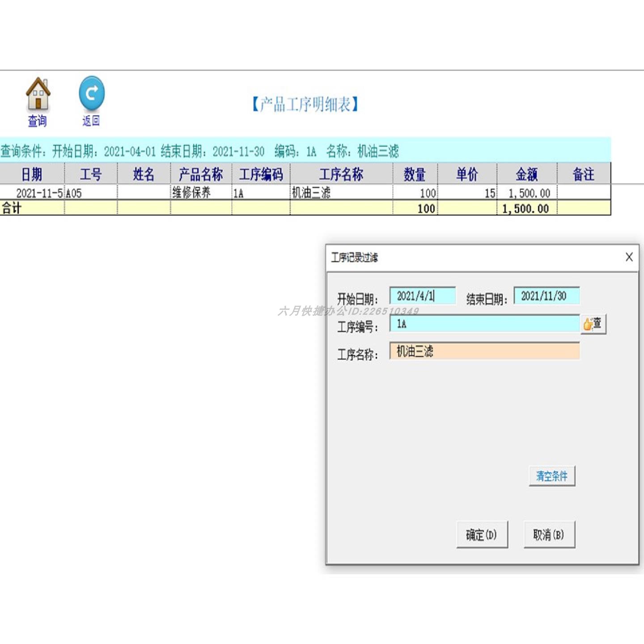Cancel with the 取消(B) button
Viewport: 644px width, 644px height.
pos(549,534)
